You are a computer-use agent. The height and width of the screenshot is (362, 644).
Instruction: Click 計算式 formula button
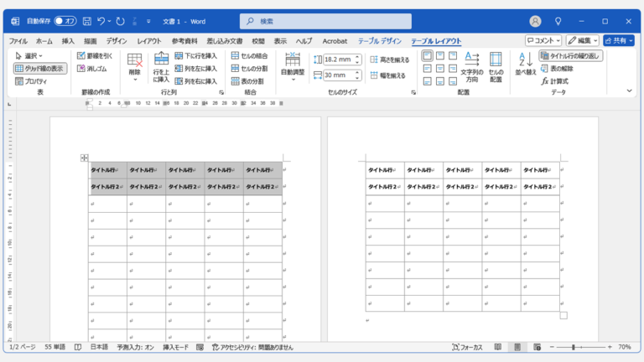554,81
